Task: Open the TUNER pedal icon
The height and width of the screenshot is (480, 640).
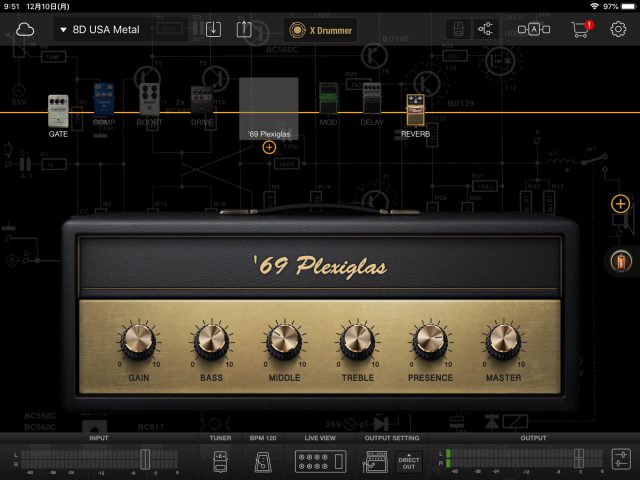Action: coord(220,461)
